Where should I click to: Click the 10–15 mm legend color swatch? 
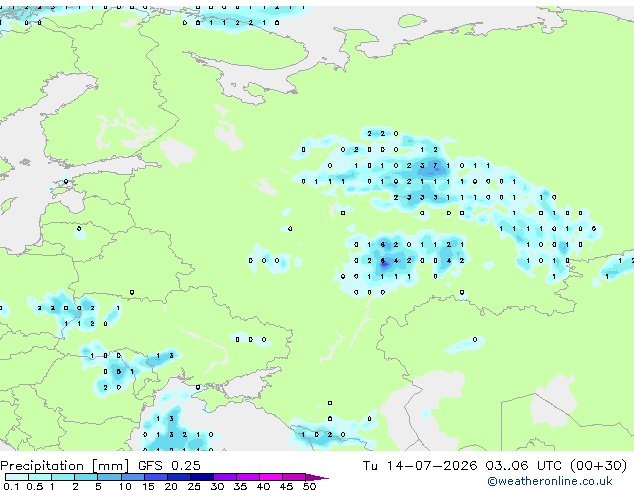click(x=132, y=477)
